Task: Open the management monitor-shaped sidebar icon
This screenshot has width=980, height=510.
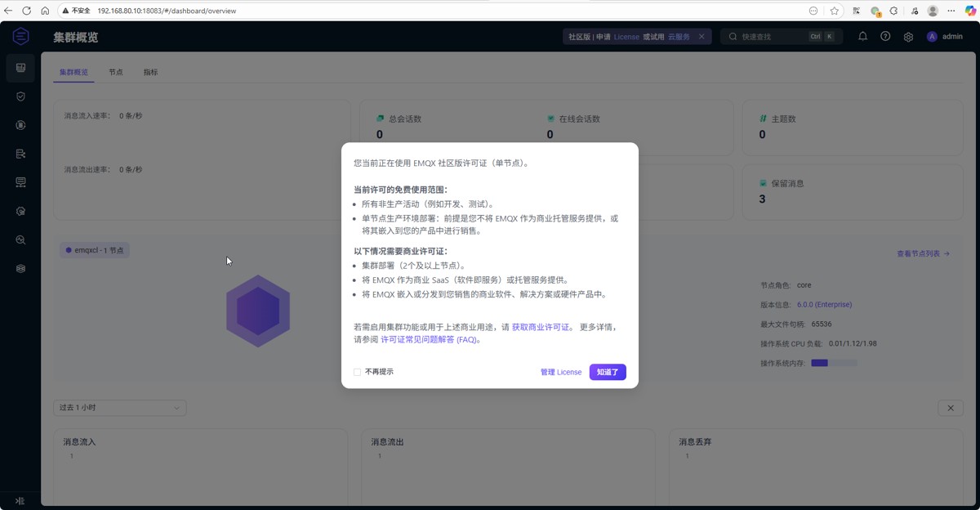Action: pyautogui.click(x=21, y=182)
